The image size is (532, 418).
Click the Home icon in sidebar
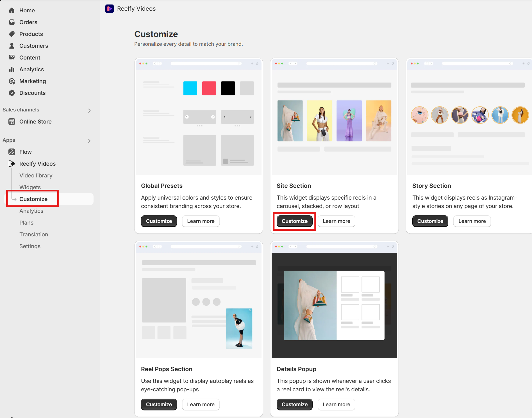coord(12,10)
